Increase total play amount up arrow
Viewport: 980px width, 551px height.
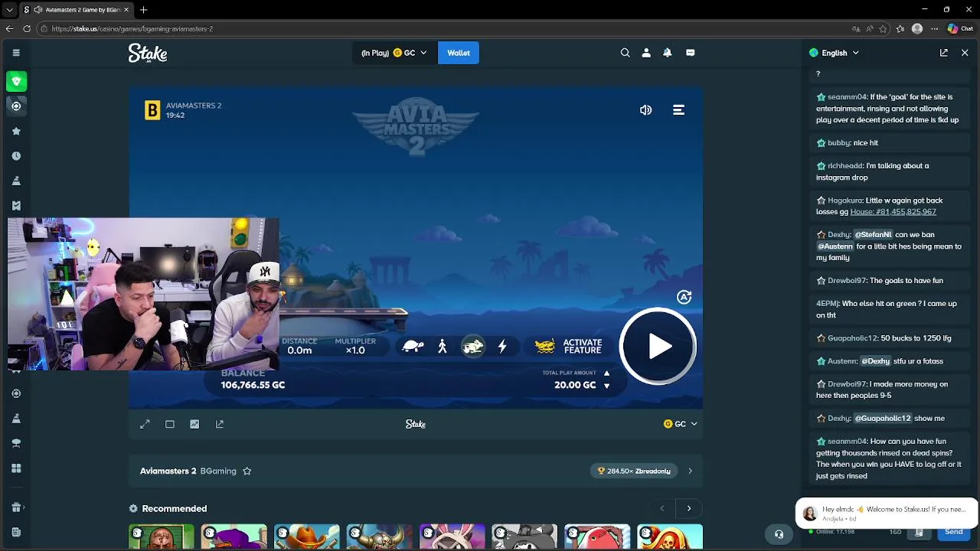coord(606,373)
